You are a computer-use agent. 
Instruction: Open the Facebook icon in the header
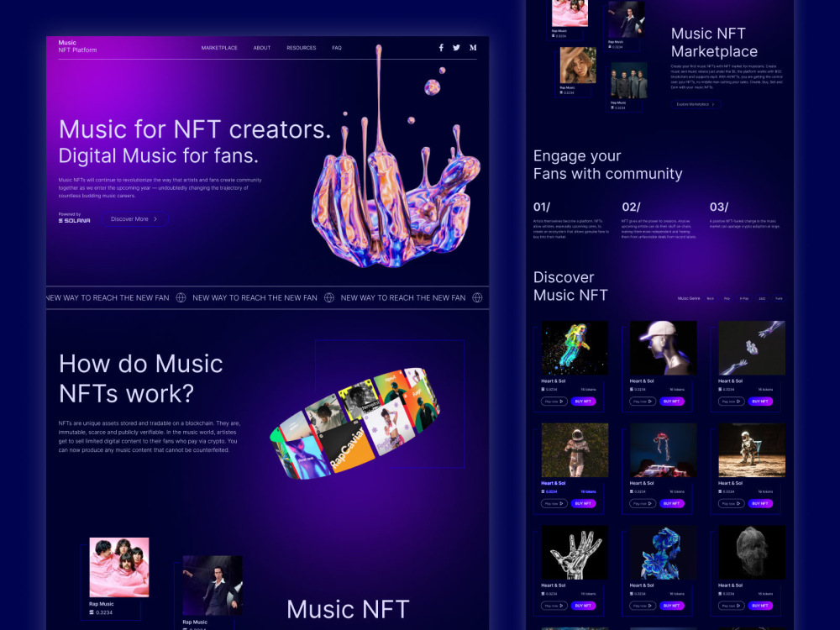(441, 48)
